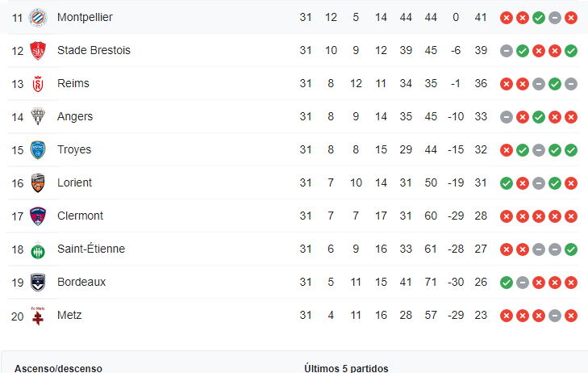
Task: Open the Bordeaux team link
Action: point(81,282)
